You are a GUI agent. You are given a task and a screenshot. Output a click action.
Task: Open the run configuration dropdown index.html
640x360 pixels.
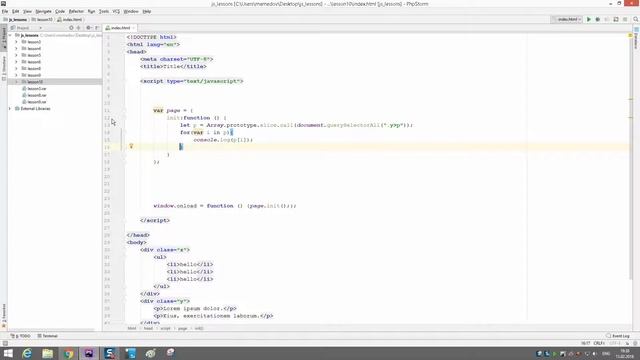coord(567,19)
